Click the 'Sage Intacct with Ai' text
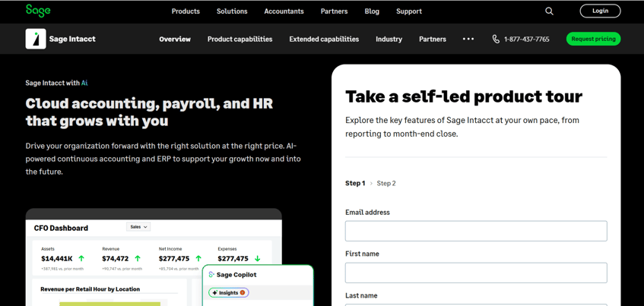 57,83
